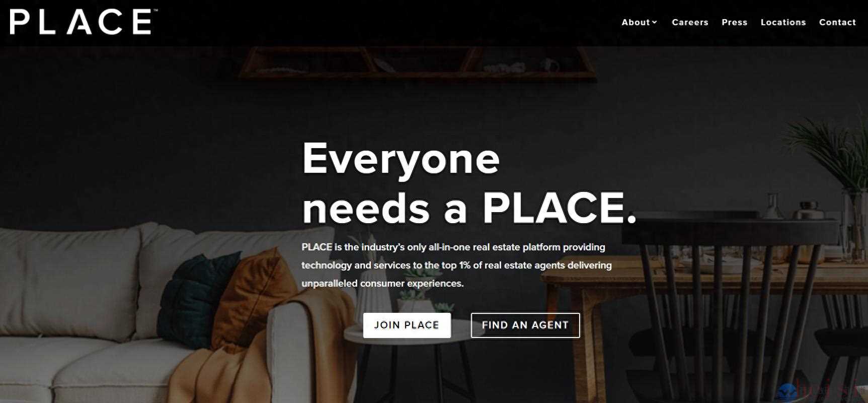Click the PLACE logo in the header
868x403 pixels.
[81, 22]
